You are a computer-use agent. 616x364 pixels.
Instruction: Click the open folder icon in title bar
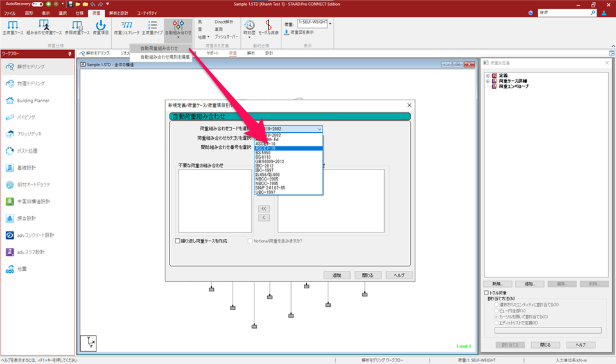78,4
